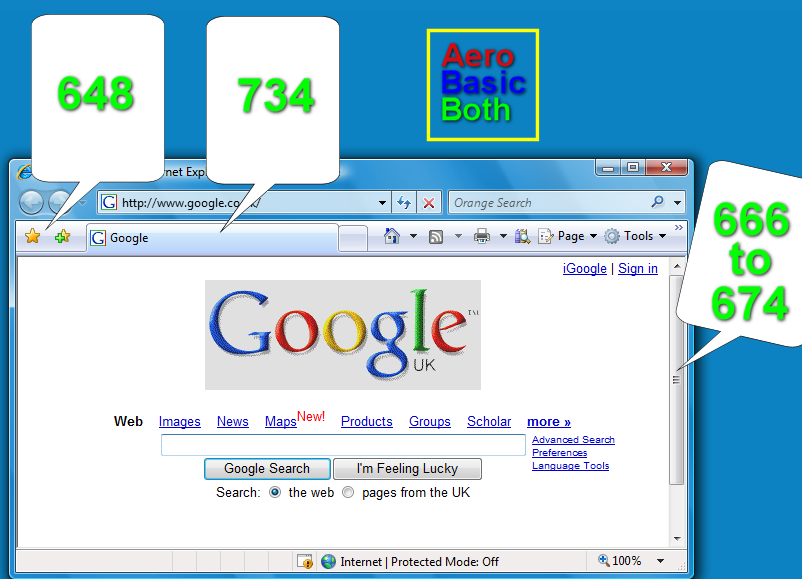
Task: Expand the Home button dropdown arrow
Action: [x=413, y=236]
